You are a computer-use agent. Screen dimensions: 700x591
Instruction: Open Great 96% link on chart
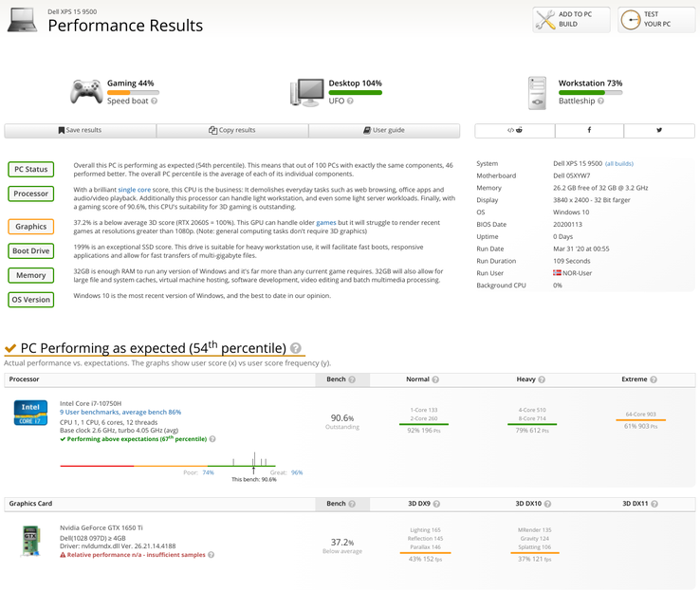point(297,472)
